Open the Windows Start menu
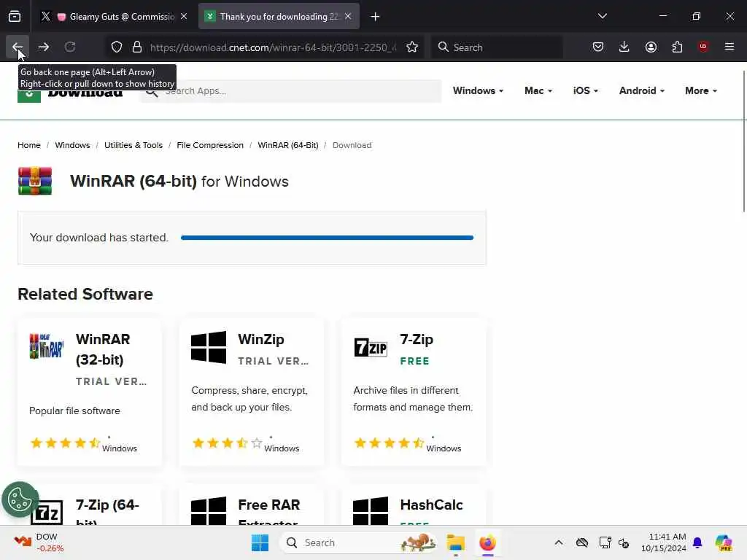Image resolution: width=747 pixels, height=560 pixels. pos(260,542)
